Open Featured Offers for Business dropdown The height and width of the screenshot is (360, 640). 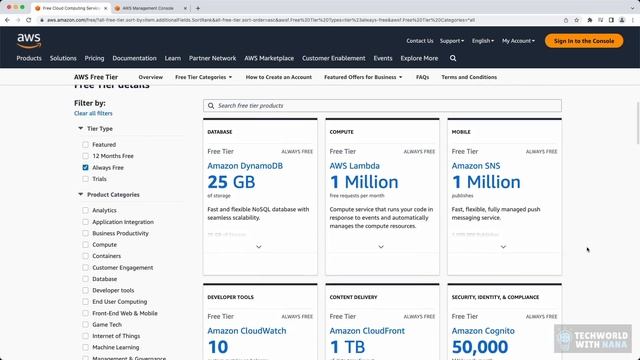click(363, 77)
